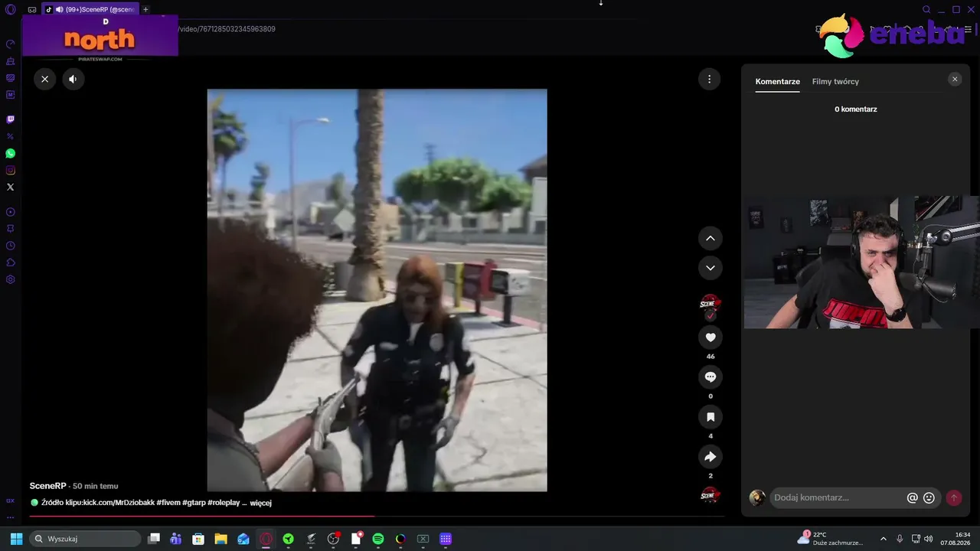The width and height of the screenshot is (980, 551).
Task: Open the browser search icon in title bar
Action: 926,9
